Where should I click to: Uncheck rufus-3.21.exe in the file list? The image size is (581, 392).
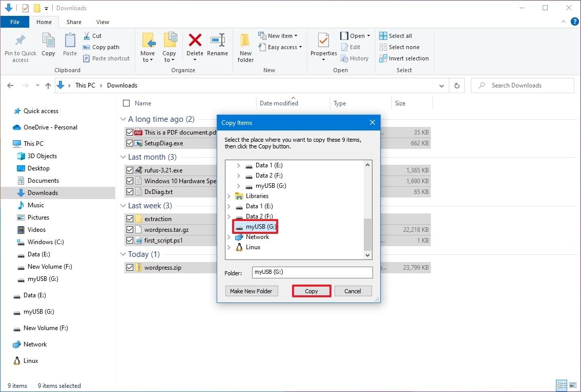(129, 170)
